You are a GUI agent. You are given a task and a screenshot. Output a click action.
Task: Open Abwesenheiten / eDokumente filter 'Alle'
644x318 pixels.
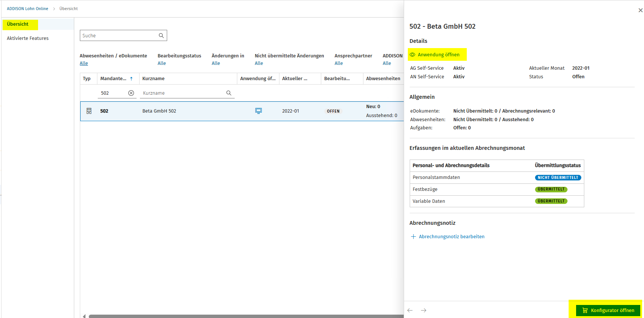pyautogui.click(x=84, y=63)
